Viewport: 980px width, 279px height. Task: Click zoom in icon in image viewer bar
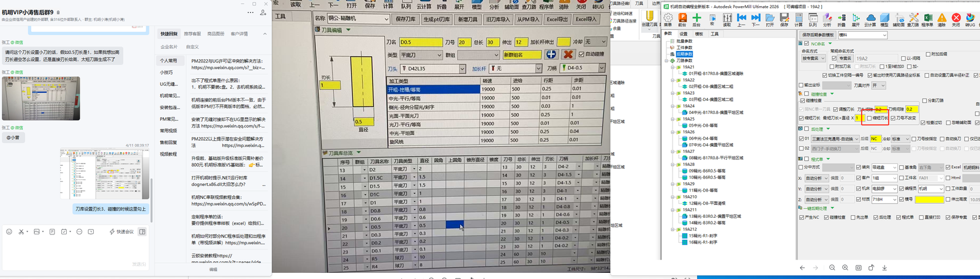(x=845, y=268)
